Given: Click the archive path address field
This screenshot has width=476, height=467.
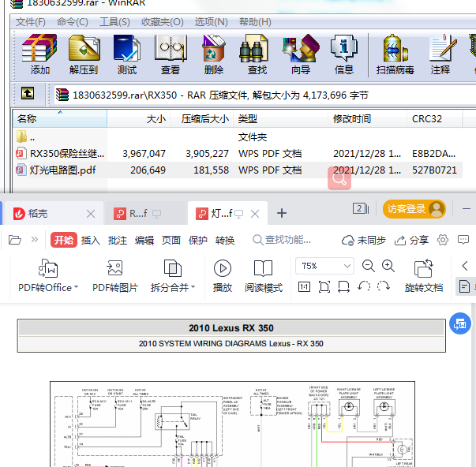Looking at the screenshot, I should tap(264, 95).
